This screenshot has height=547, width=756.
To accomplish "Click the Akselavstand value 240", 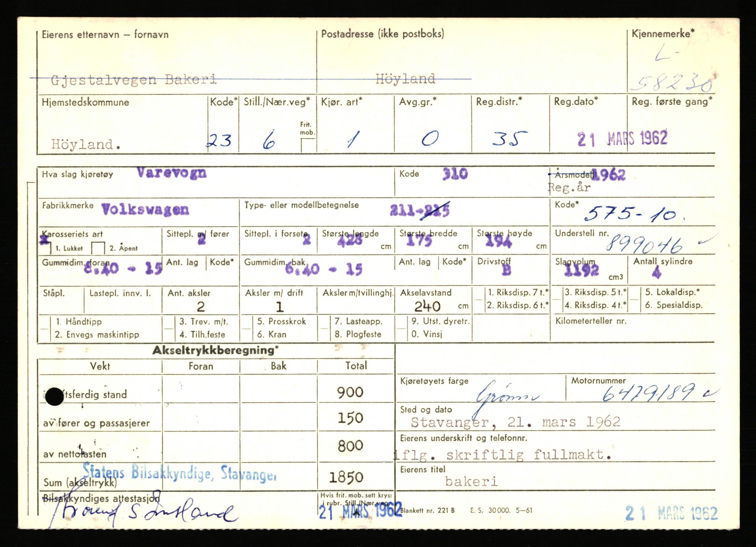I will click(x=427, y=306).
